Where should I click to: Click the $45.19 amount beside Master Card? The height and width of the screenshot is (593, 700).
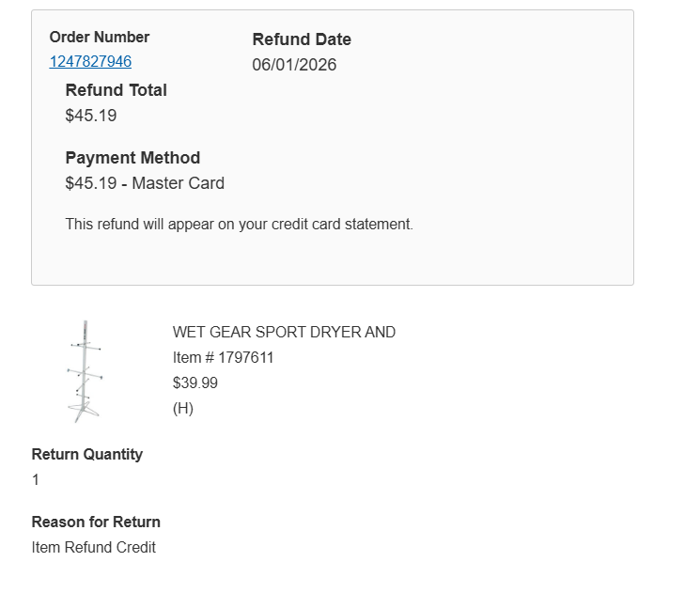click(x=91, y=183)
